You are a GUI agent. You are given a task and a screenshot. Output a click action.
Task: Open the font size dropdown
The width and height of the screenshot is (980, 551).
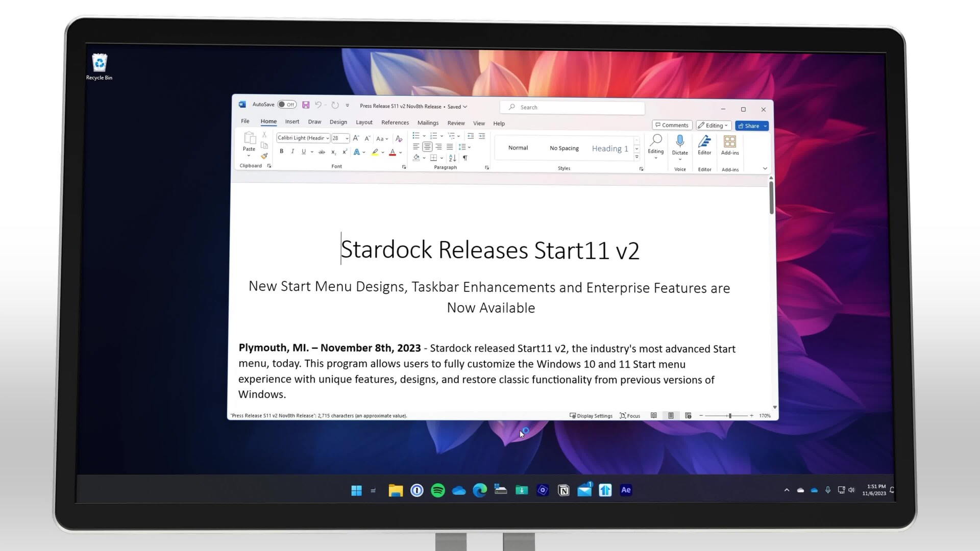click(x=347, y=138)
